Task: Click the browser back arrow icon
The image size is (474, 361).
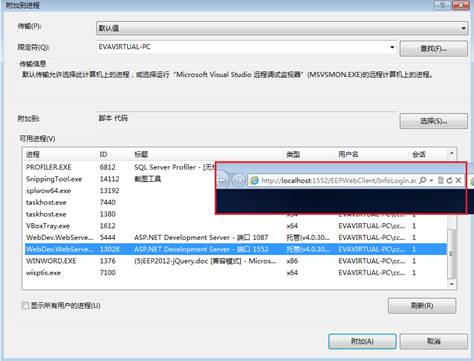Action: click(223, 180)
